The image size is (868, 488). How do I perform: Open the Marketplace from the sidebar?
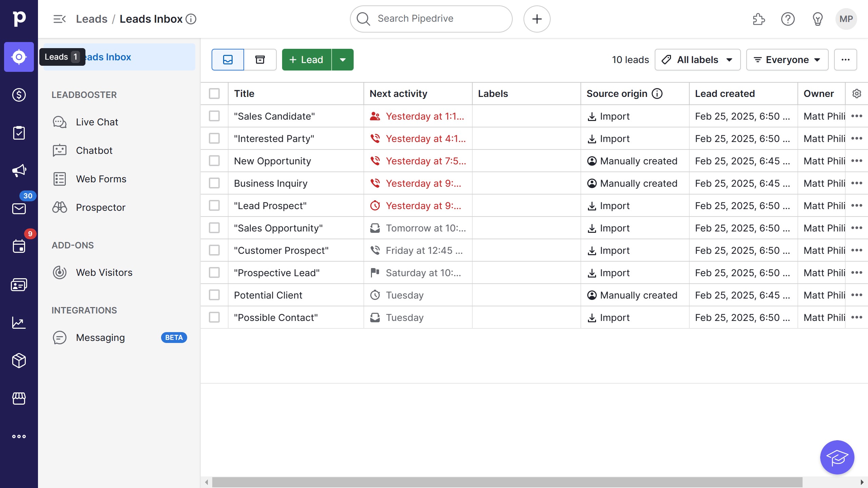click(19, 398)
